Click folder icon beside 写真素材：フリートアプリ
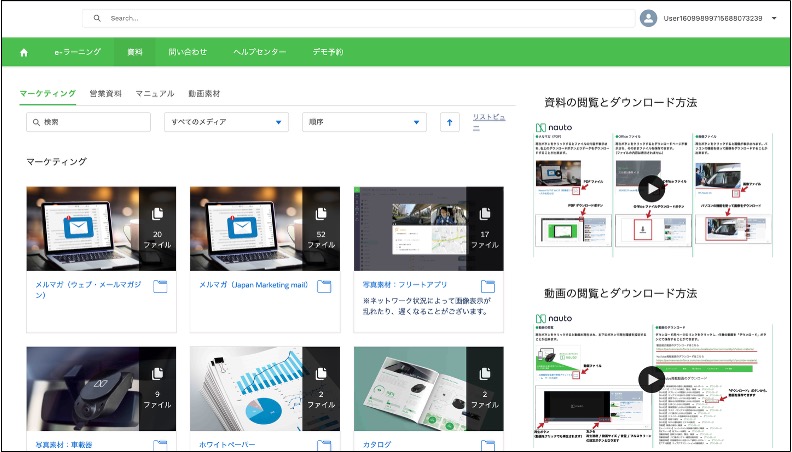 [487, 286]
